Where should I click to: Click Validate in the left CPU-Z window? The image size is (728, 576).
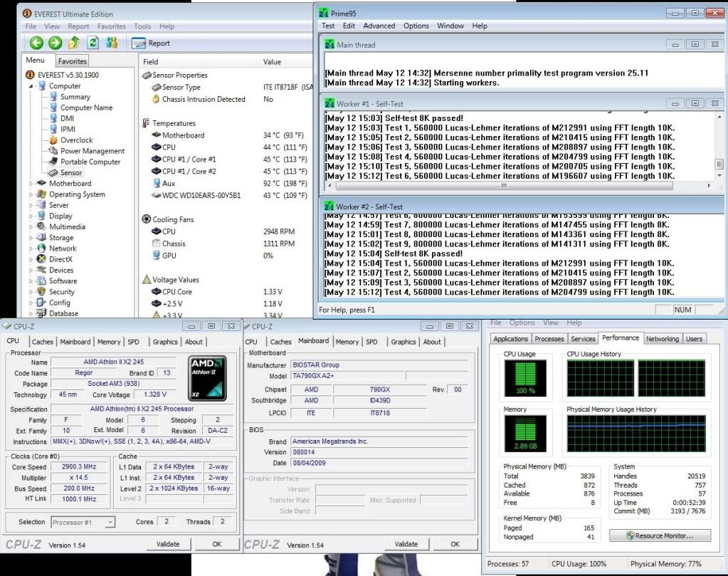pos(168,544)
